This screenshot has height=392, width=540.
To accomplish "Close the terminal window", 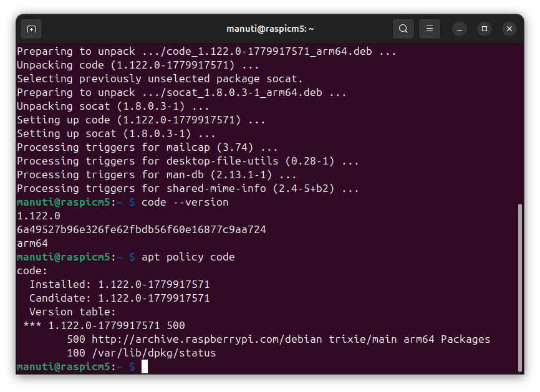I will click(x=509, y=29).
